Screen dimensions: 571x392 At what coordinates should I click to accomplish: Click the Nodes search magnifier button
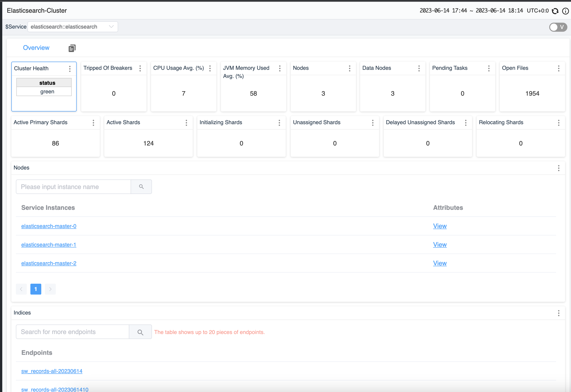point(141,187)
